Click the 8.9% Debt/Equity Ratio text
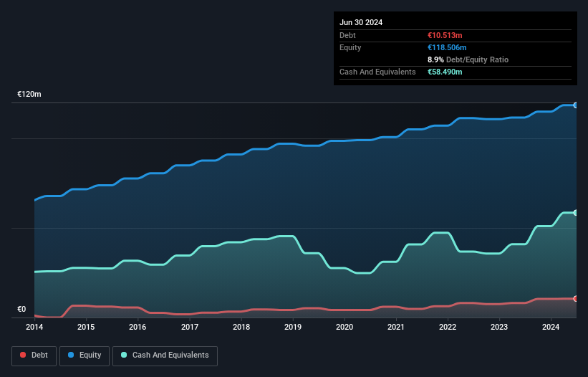The image size is (588, 377). 468,59
